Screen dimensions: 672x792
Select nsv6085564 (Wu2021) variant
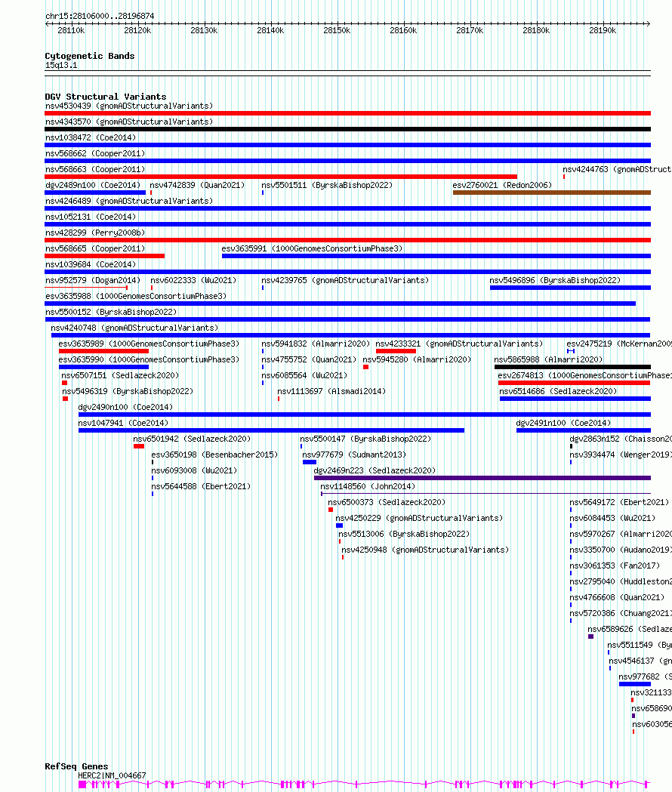click(304, 376)
